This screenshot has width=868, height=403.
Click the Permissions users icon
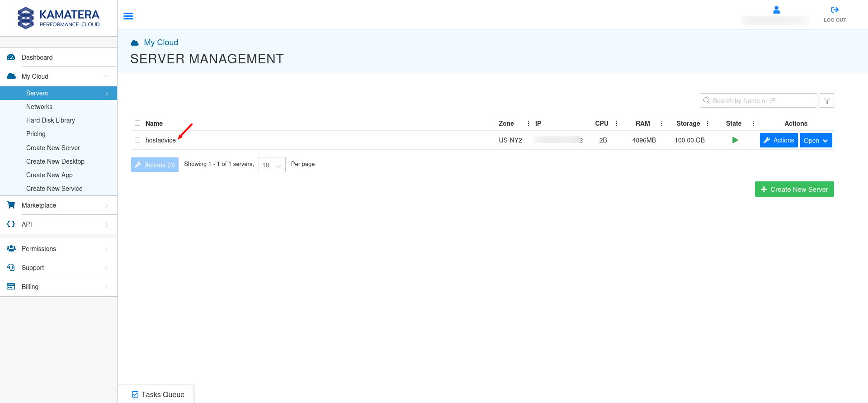tap(11, 249)
